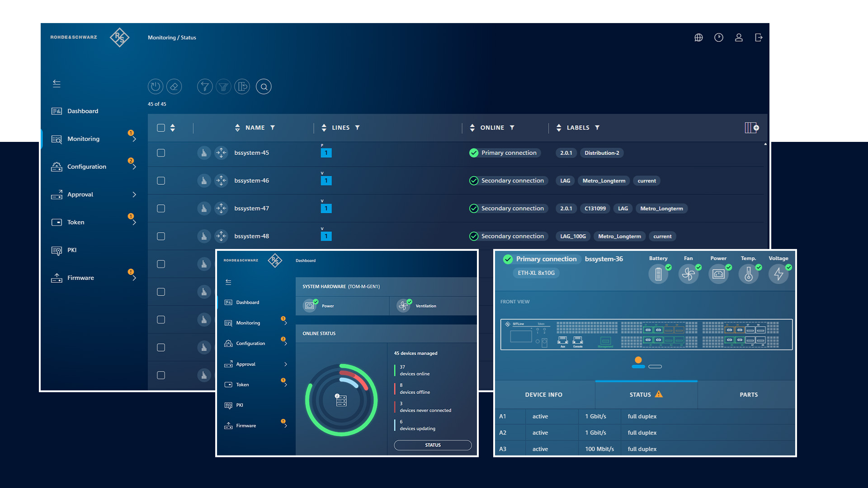868x488 pixels.
Task: Open the Dashboard item in the main sidebar
Action: (75, 111)
